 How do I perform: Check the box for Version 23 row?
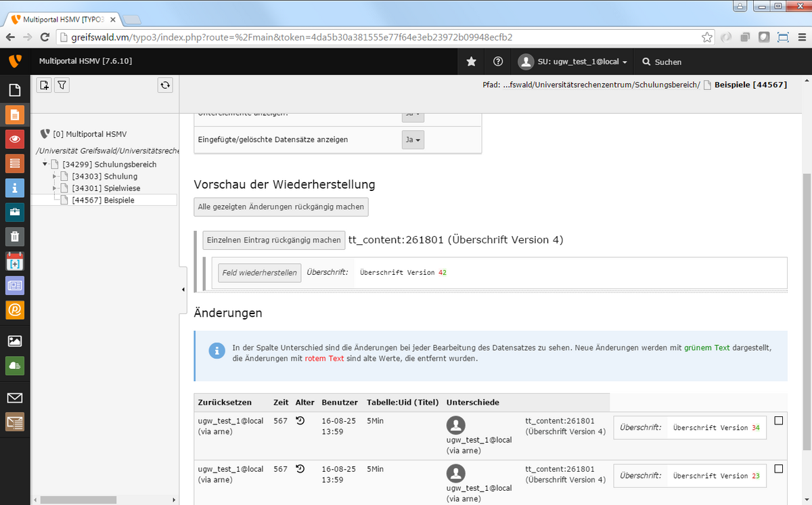coord(778,468)
